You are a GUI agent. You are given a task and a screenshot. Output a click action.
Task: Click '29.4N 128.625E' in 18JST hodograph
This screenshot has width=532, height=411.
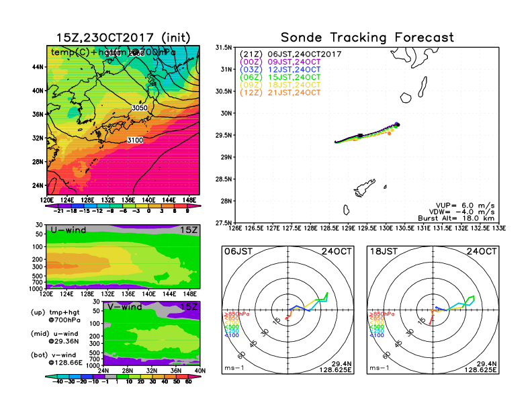click(x=480, y=367)
